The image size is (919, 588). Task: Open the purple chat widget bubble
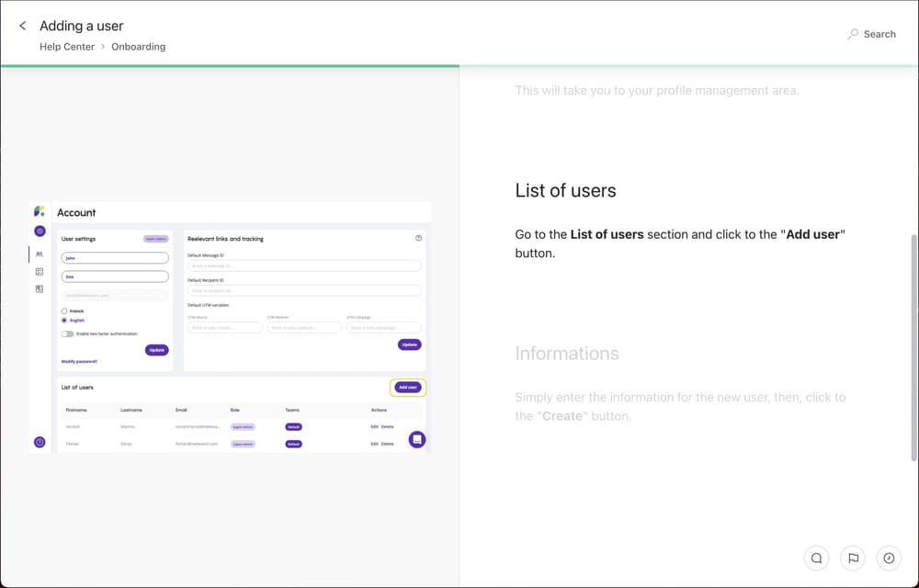tap(417, 439)
